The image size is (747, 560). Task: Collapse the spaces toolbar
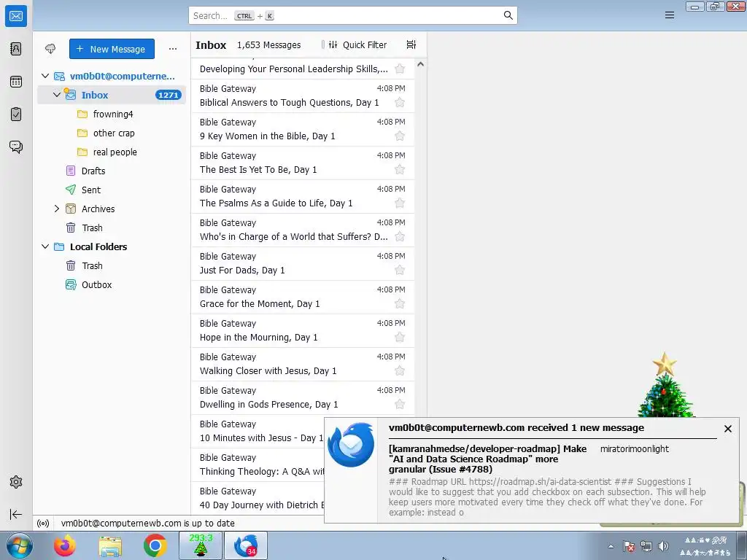pyautogui.click(x=16, y=514)
